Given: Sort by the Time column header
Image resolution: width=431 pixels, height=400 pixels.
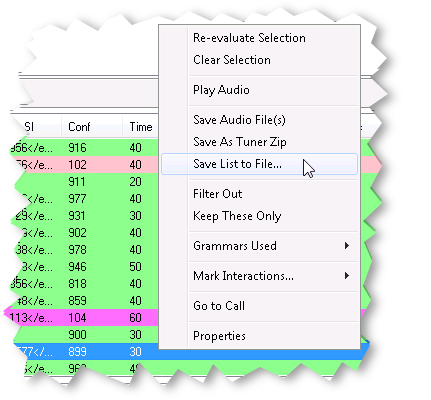Looking at the screenshot, I should click(141, 127).
